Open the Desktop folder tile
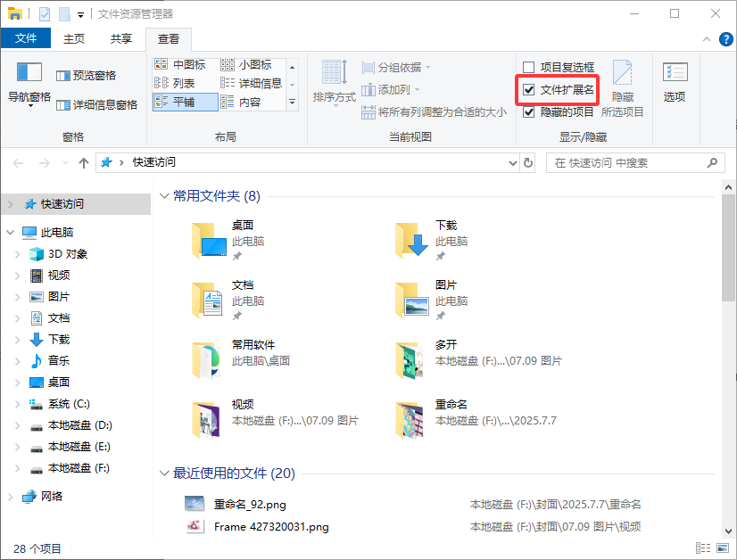737x560 pixels. click(229, 241)
